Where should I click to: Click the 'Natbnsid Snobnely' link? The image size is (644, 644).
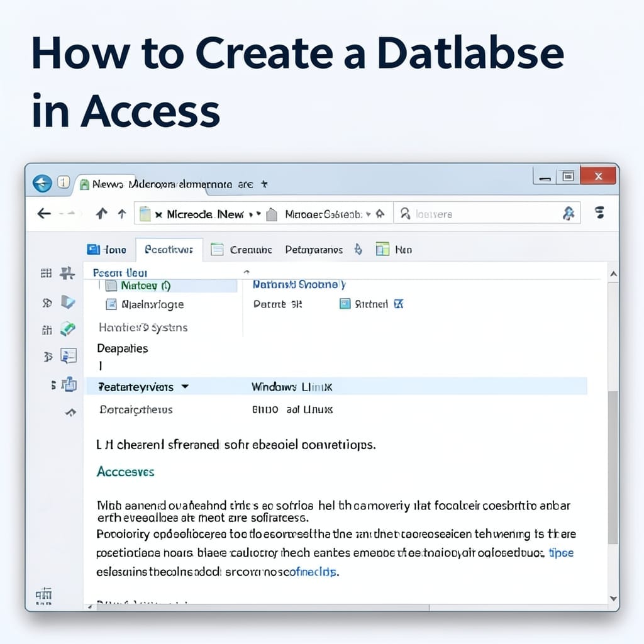click(299, 285)
